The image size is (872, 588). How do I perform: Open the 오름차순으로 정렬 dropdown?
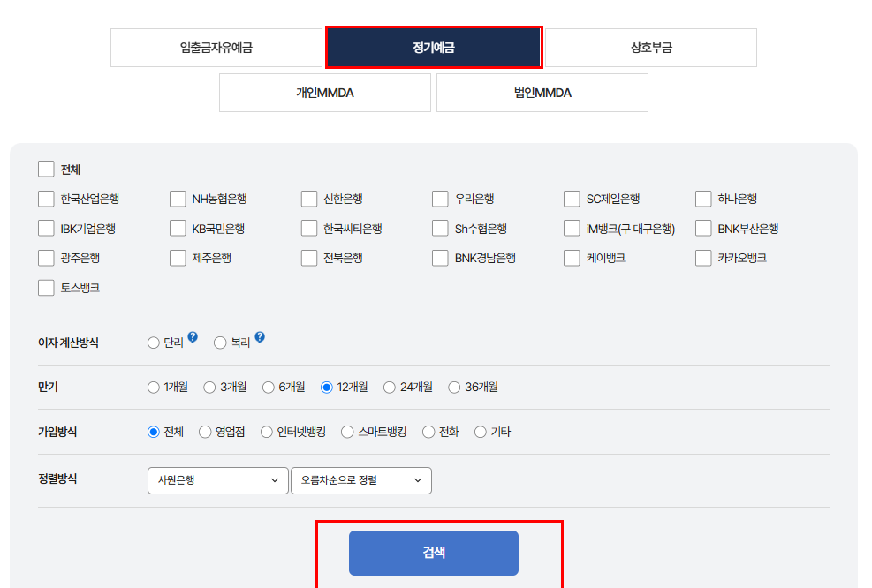point(360,480)
